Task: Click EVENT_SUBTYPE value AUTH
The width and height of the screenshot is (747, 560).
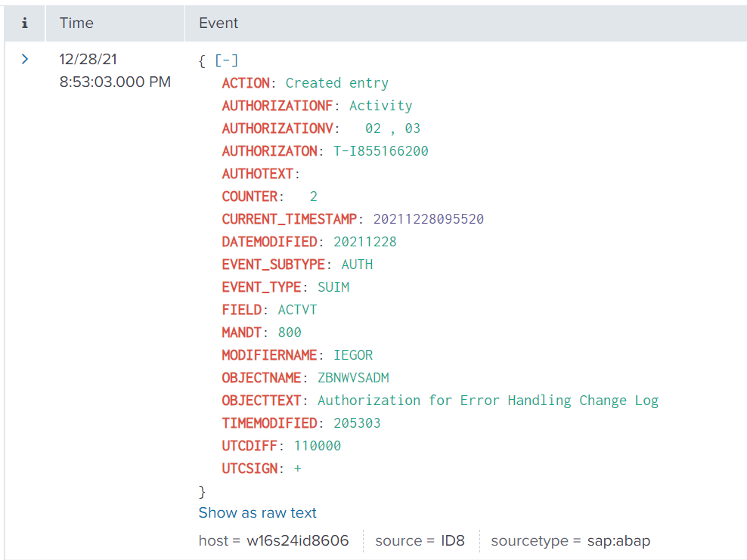Action: tap(357, 265)
